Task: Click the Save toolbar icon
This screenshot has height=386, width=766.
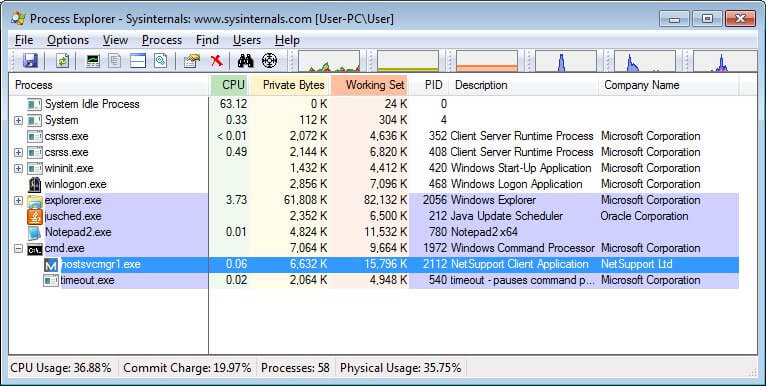Action: tap(30, 61)
